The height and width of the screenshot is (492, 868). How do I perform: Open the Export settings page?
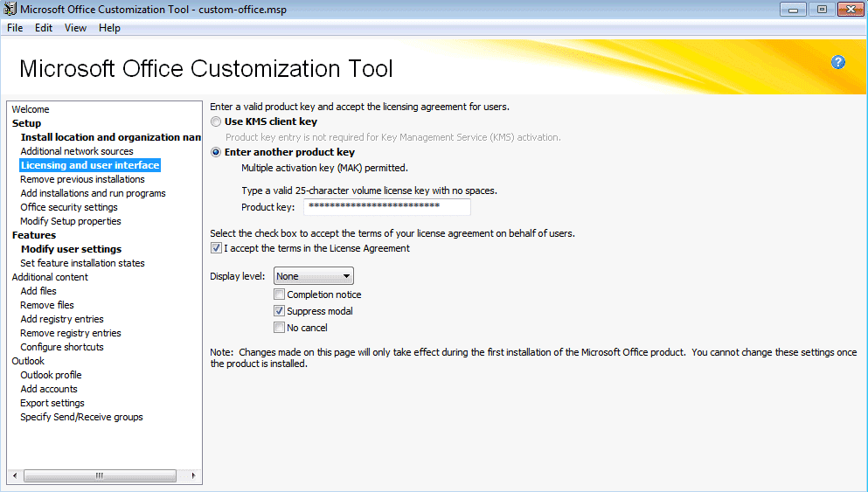click(52, 403)
